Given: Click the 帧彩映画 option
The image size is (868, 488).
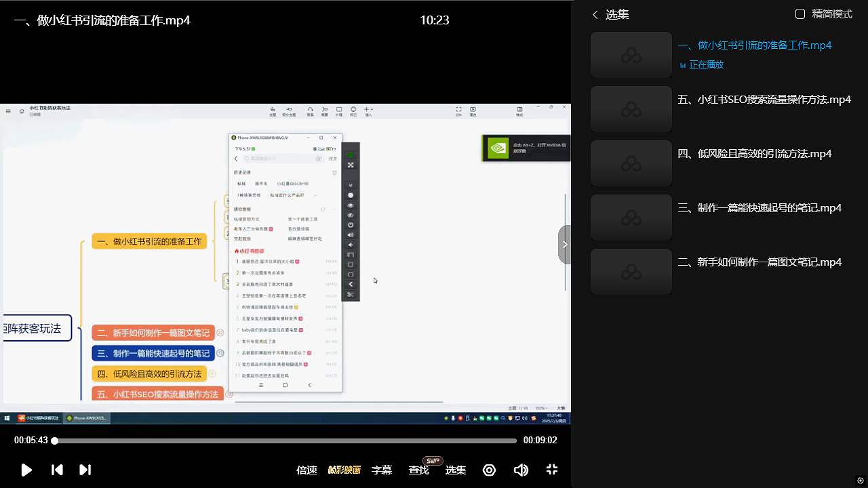Looking at the screenshot, I should point(344,470).
